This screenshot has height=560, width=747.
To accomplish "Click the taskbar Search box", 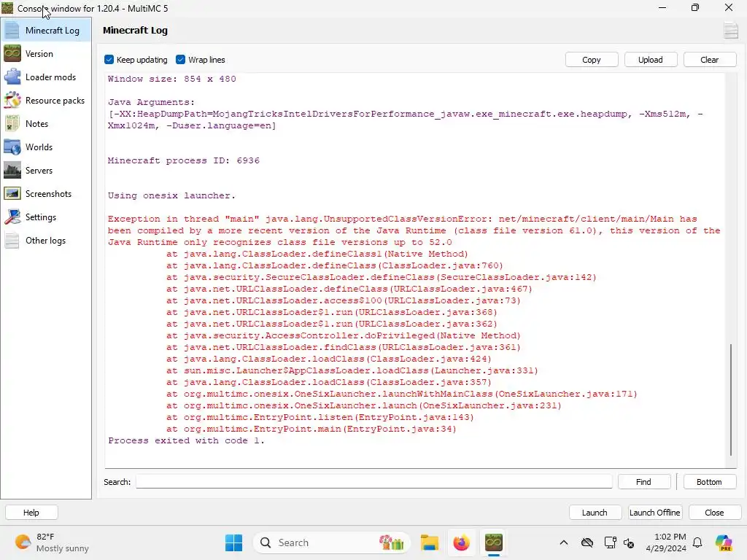I will click(x=332, y=542).
